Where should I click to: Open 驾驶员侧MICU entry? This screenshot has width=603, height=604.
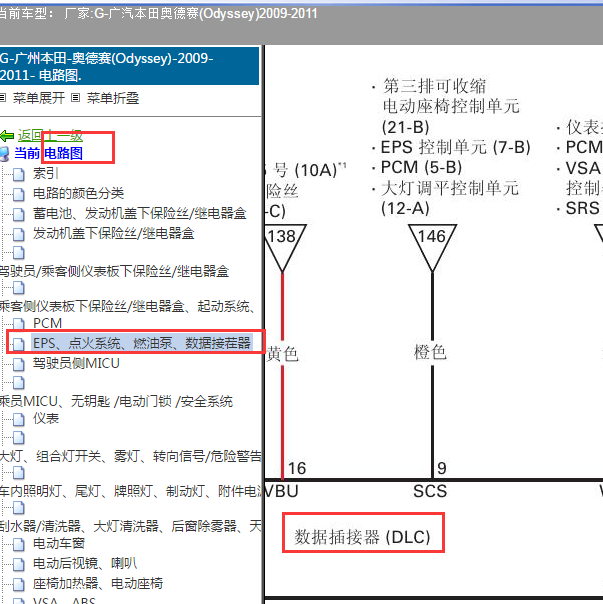[76, 363]
